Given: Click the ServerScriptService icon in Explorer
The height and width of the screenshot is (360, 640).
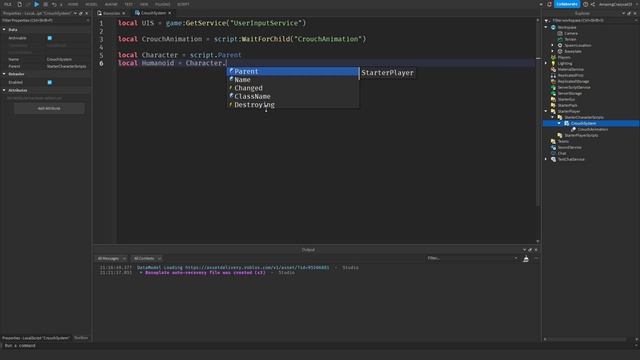Looking at the screenshot, I should pos(553,87).
